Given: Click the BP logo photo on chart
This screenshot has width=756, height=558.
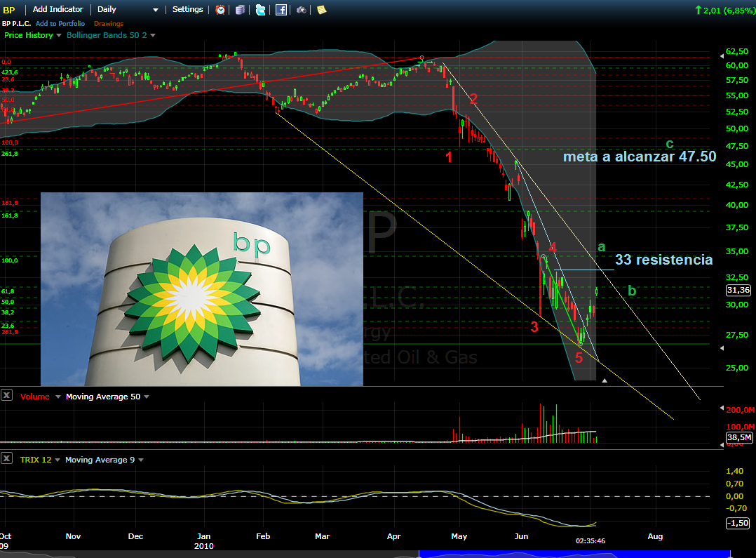Looking at the screenshot, I should [x=202, y=289].
